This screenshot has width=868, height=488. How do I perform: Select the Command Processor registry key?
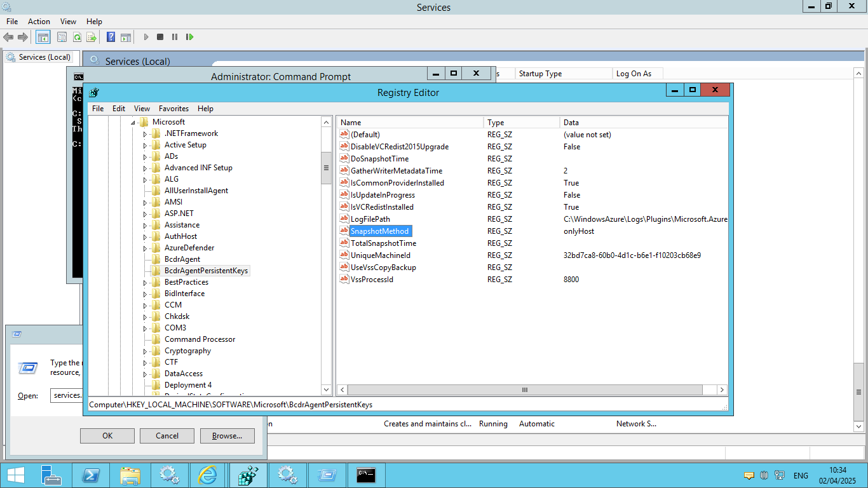point(200,339)
